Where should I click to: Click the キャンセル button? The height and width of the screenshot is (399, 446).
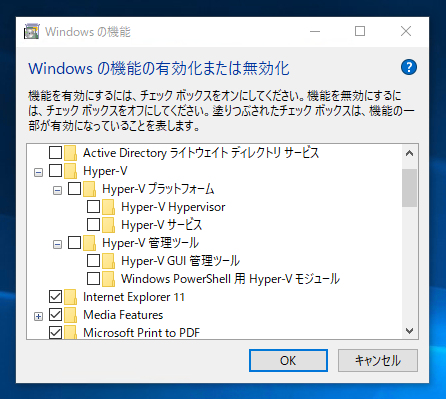pos(378,360)
